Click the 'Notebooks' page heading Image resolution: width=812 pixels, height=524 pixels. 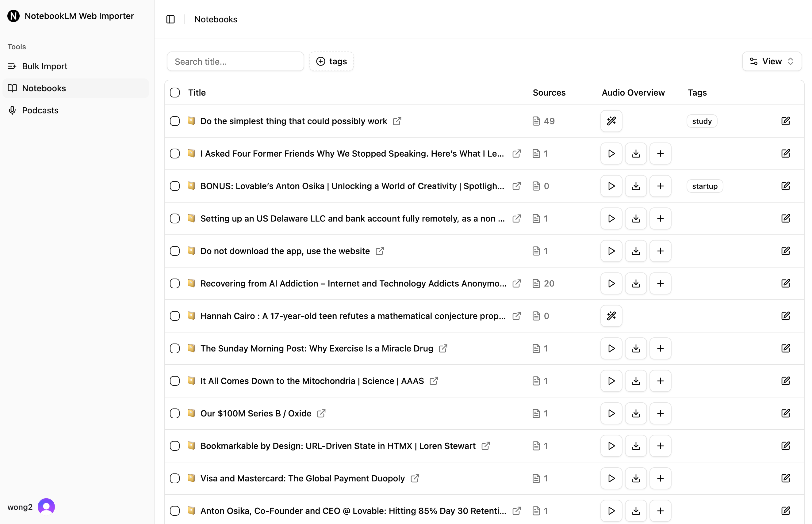pos(216,19)
